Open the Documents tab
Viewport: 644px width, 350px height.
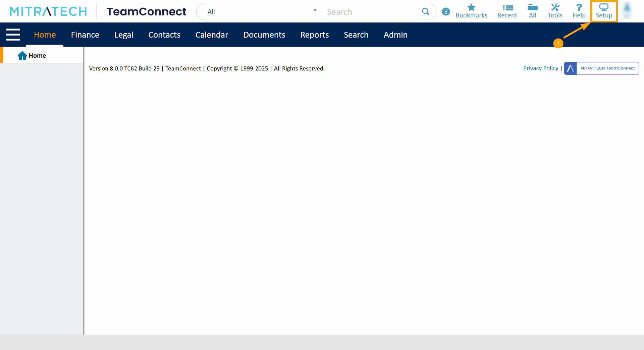(x=264, y=35)
